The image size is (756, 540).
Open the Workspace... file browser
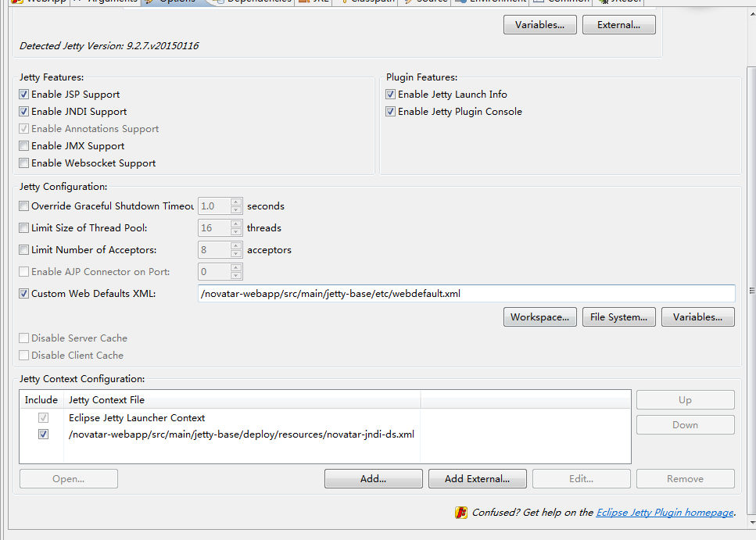coord(540,317)
